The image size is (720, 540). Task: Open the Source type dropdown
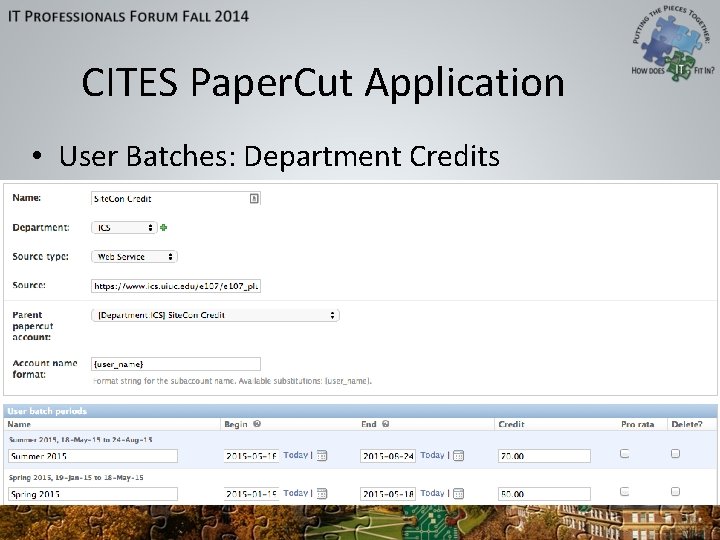134,257
